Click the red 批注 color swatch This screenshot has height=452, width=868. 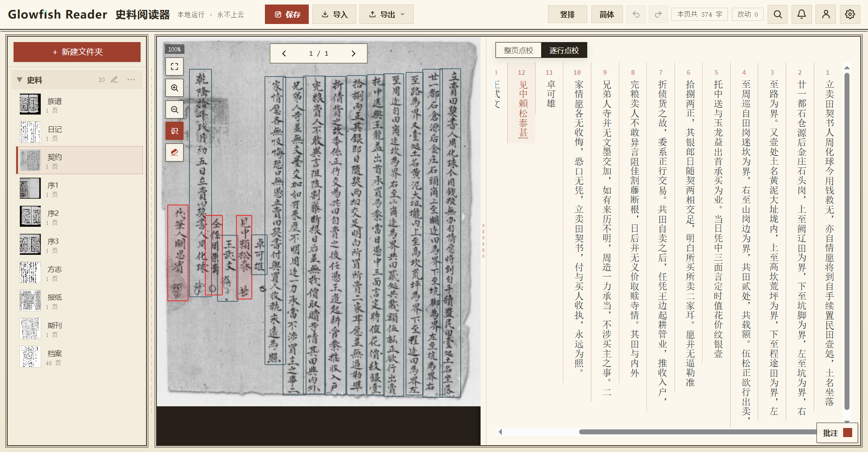click(x=848, y=433)
